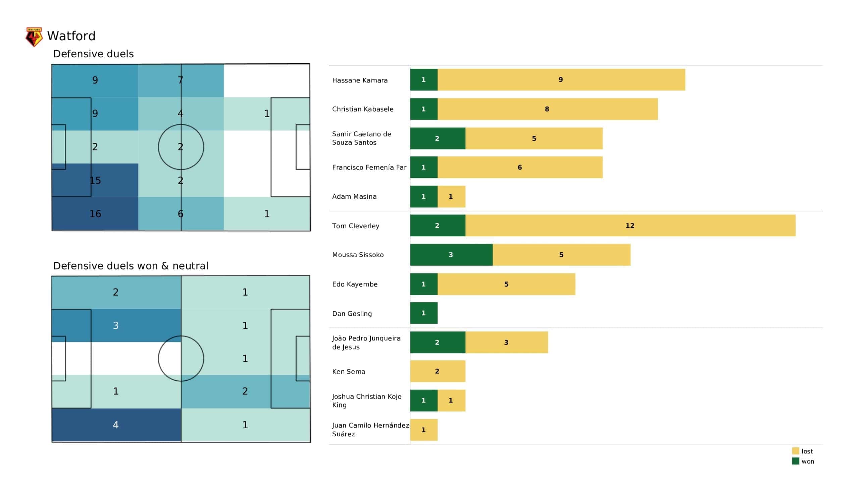
Task: Click Dan Gosling's green won bar
Action: coord(424,313)
